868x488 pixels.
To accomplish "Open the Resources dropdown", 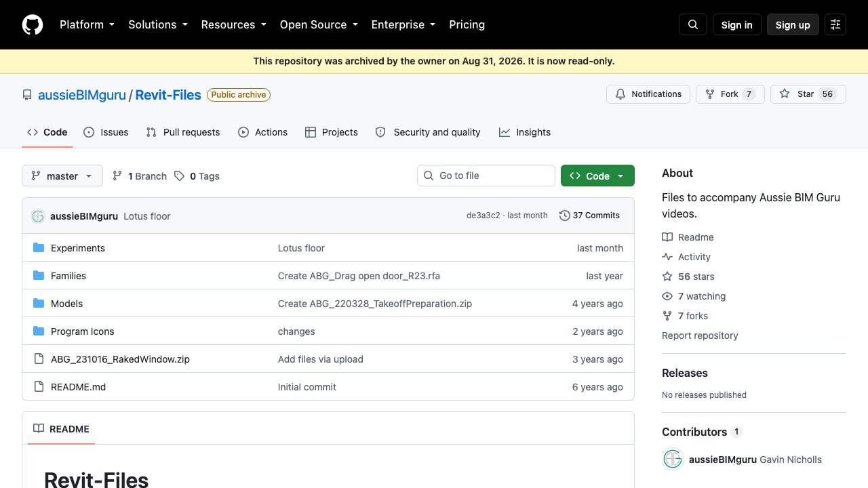I will tap(234, 24).
